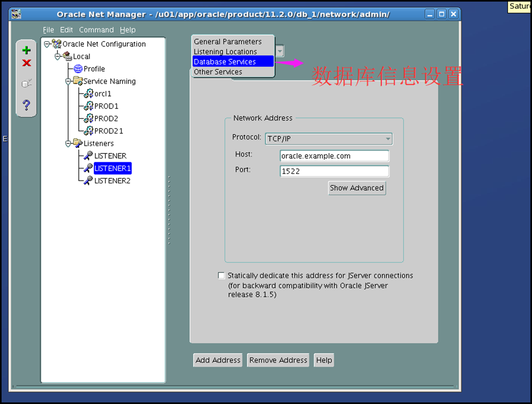The height and width of the screenshot is (404, 532).
Task: Enable statically dedicate address for JServer checkbox
Action: (221, 275)
